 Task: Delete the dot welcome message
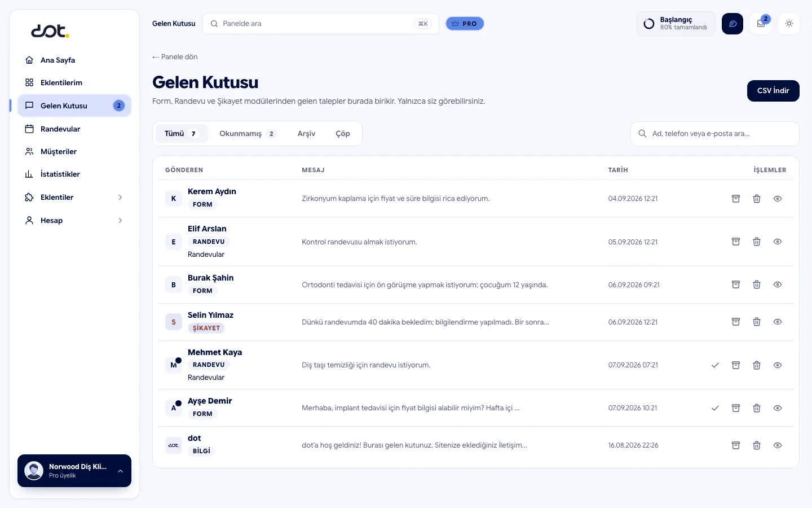[757, 445]
